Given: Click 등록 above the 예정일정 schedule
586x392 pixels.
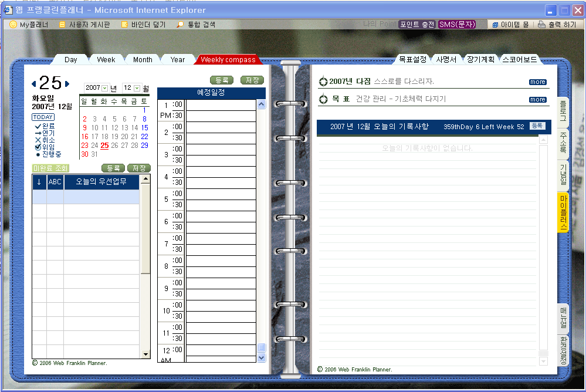Looking at the screenshot, I should pyautogui.click(x=222, y=80).
